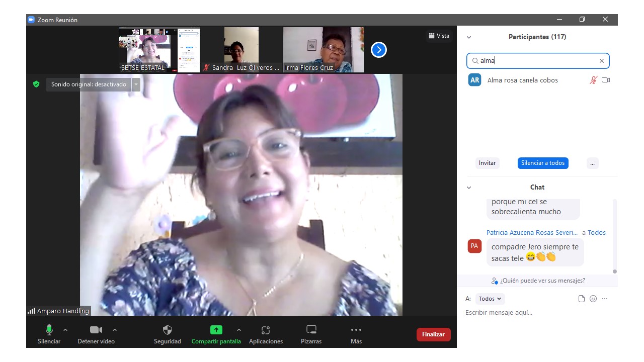
Task: Open the Vista layout menu
Action: coord(439,36)
